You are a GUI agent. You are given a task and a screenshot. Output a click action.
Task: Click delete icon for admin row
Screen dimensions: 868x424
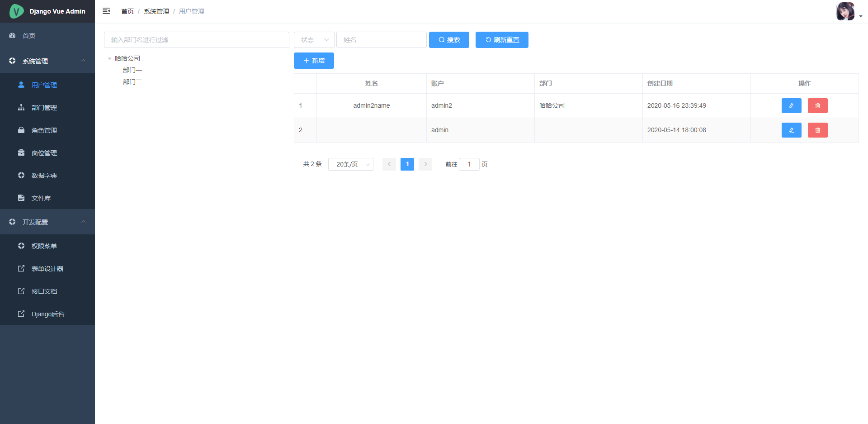click(x=817, y=130)
